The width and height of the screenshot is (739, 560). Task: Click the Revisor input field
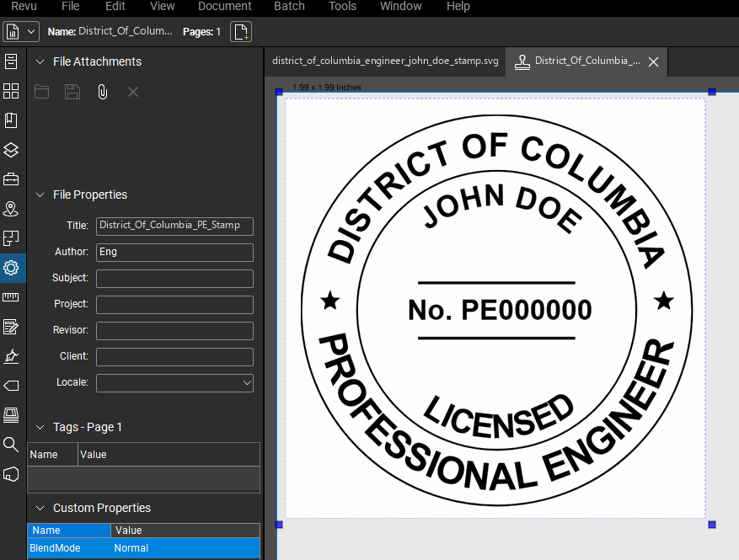click(x=174, y=331)
